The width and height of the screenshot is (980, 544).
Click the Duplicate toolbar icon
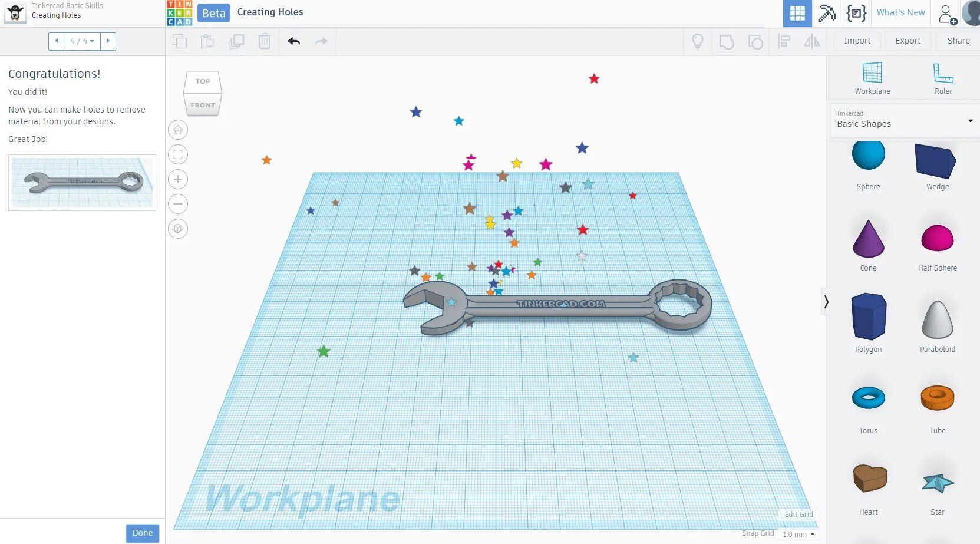(x=236, y=41)
